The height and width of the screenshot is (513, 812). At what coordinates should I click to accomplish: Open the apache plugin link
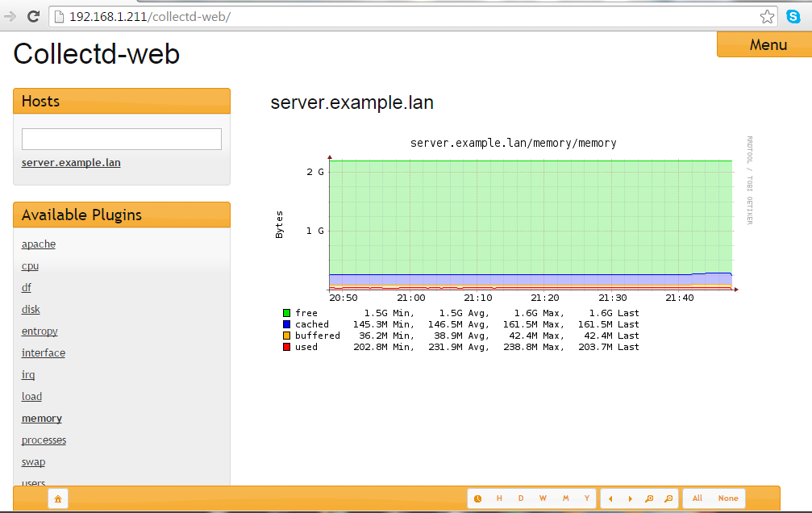(39, 244)
